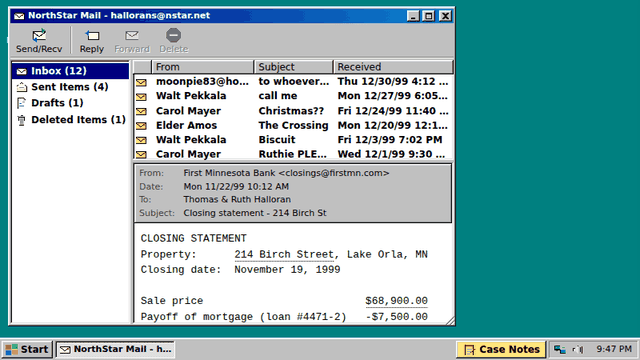Viewport: 640px width, 360px height.
Task: Click envelope icon for Elder Amos message
Action: click(x=141, y=126)
